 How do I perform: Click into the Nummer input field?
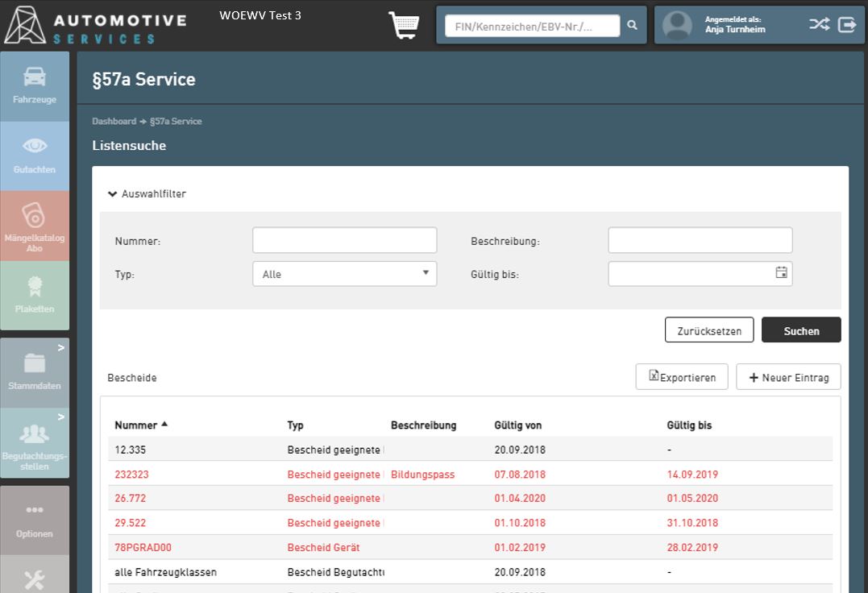point(344,240)
